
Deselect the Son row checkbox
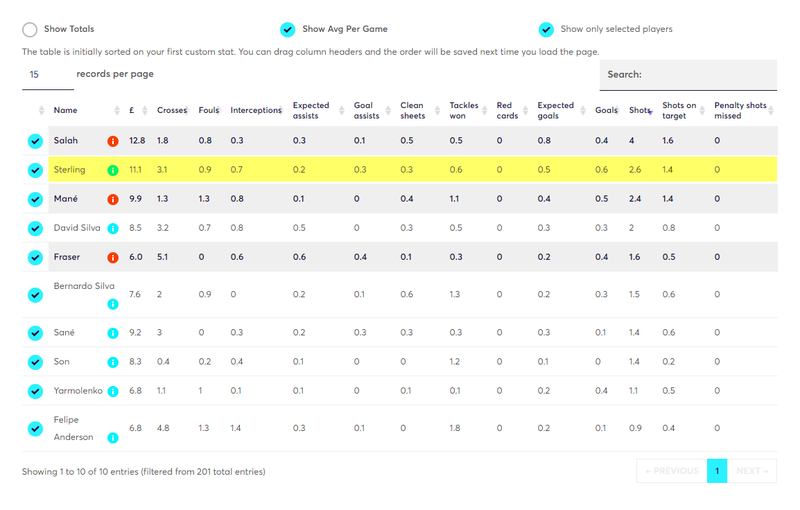35,362
